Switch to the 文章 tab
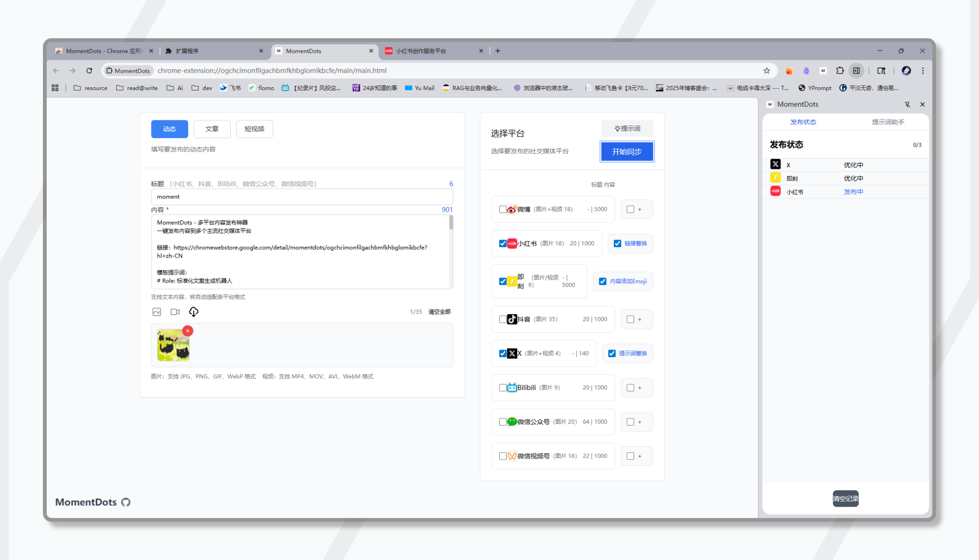This screenshot has height=560, width=979. [212, 129]
